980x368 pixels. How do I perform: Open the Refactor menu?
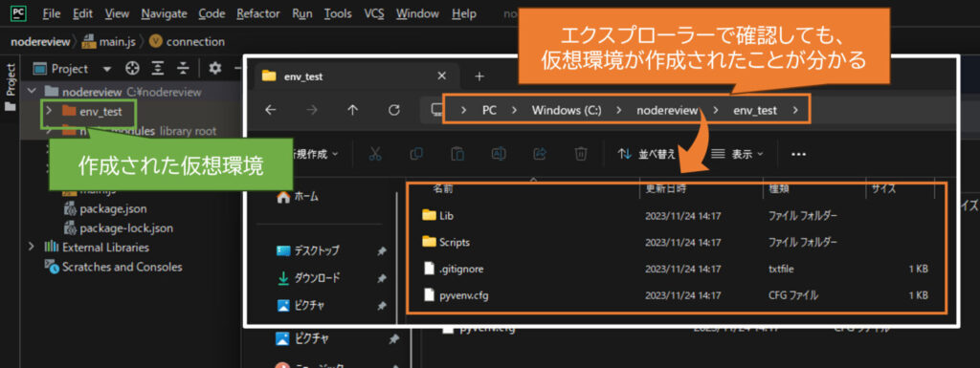[x=258, y=13]
